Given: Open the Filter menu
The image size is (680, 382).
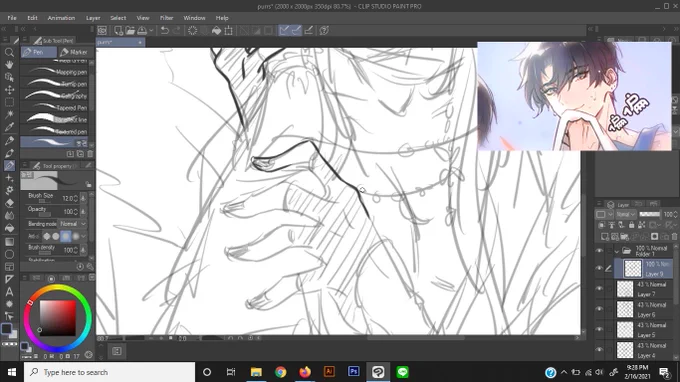Looking at the screenshot, I should coord(167,18).
